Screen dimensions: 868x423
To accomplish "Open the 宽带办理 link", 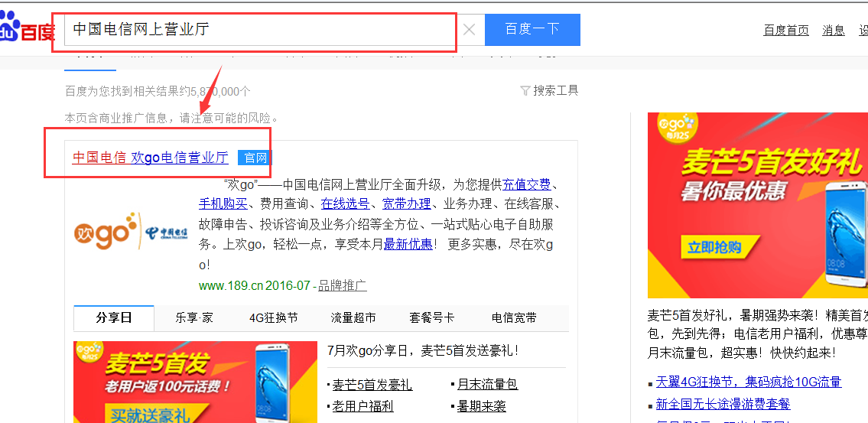I will [x=406, y=203].
